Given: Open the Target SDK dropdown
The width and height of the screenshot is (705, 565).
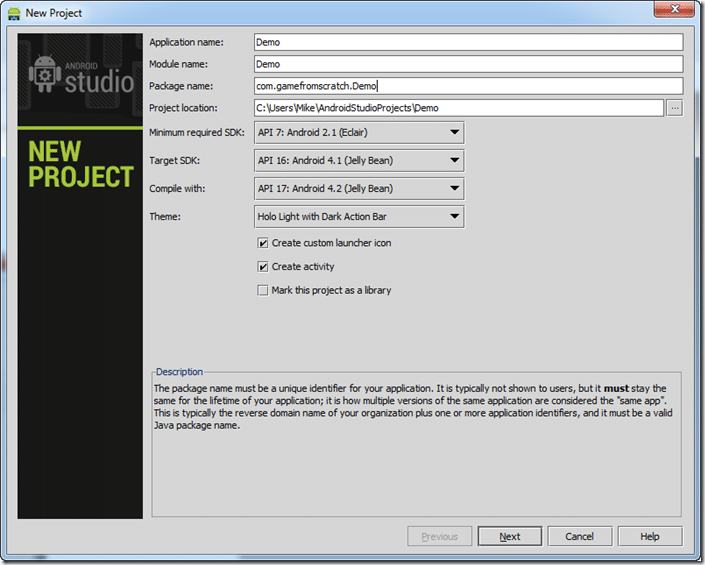Looking at the screenshot, I should tap(358, 160).
